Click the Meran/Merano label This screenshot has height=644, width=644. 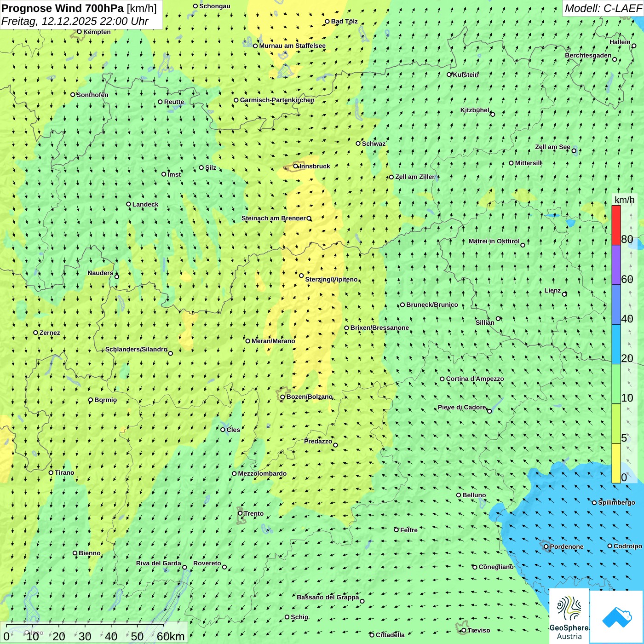tap(273, 341)
